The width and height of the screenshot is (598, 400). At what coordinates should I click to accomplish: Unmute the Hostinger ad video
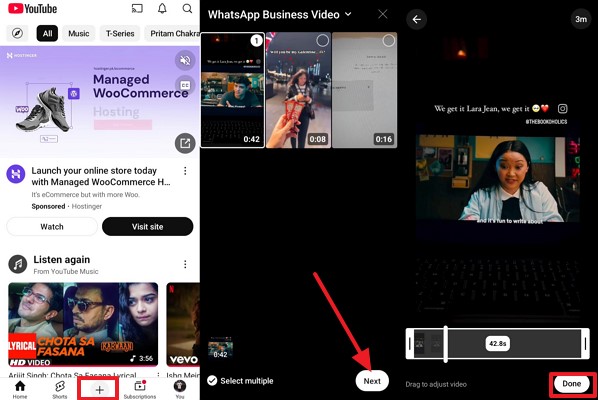pos(185,60)
